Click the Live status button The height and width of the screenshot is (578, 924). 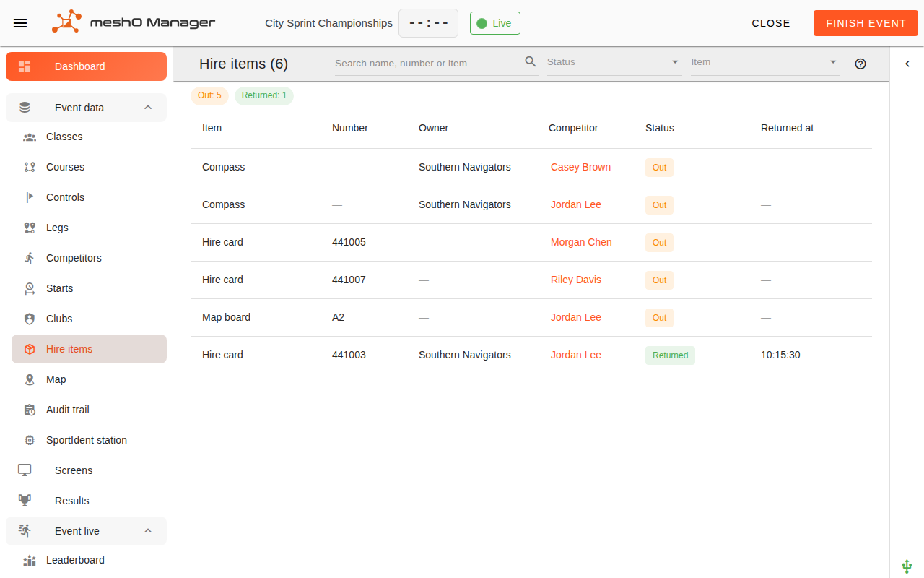495,23
